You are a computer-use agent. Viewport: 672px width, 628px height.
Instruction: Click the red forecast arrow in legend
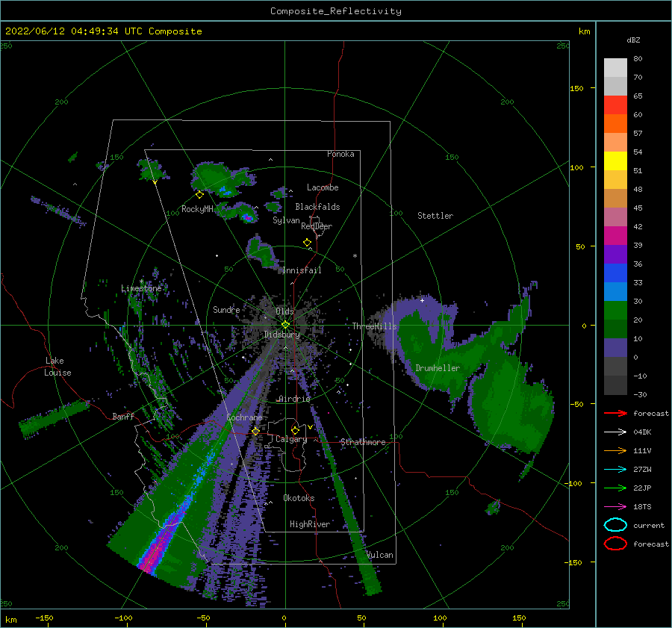615,413
